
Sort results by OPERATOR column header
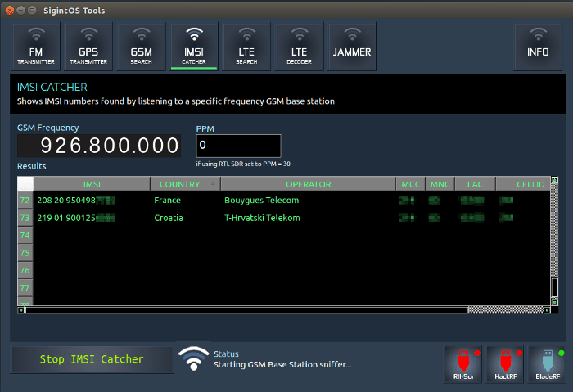click(x=308, y=184)
